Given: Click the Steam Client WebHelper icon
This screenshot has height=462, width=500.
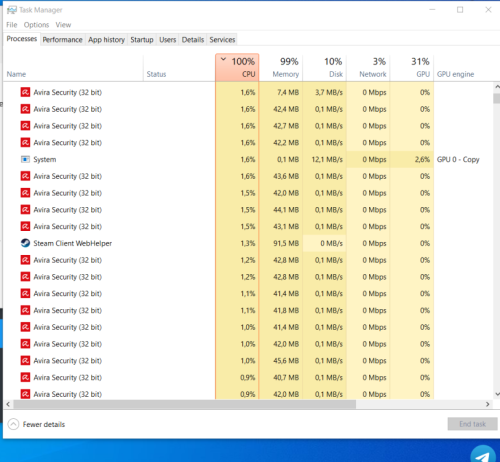Looking at the screenshot, I should [25, 243].
